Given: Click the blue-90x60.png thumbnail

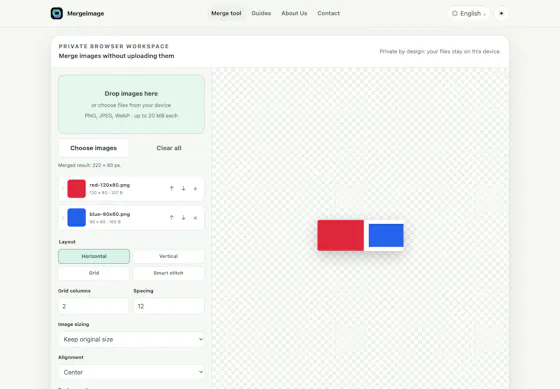Looking at the screenshot, I should click(76, 218).
